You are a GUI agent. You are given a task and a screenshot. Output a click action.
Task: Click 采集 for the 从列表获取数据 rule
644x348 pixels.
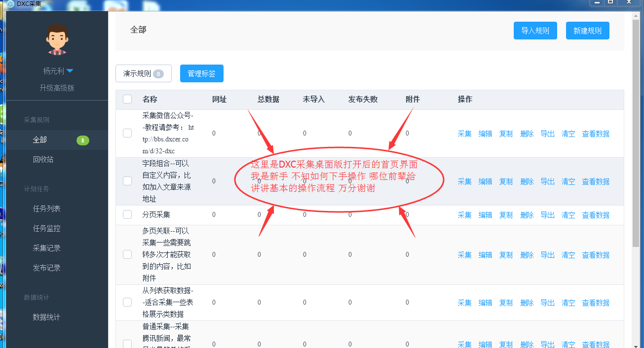(x=465, y=303)
